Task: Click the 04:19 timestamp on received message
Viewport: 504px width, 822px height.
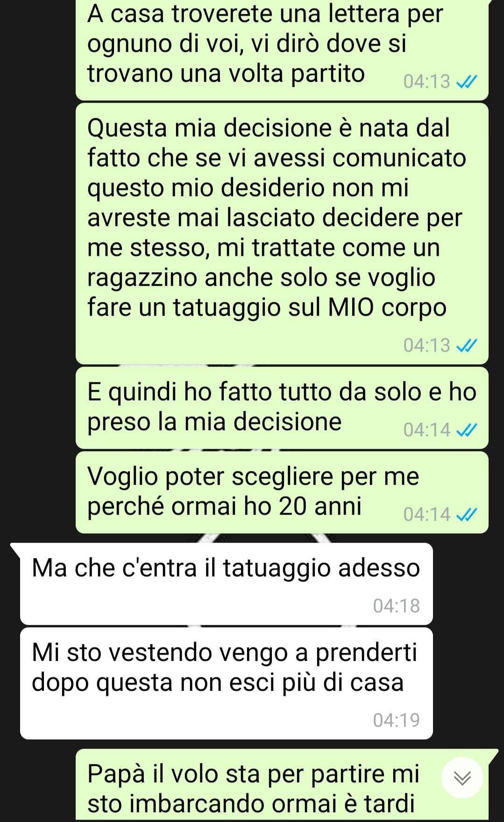Action: pyautogui.click(x=397, y=721)
